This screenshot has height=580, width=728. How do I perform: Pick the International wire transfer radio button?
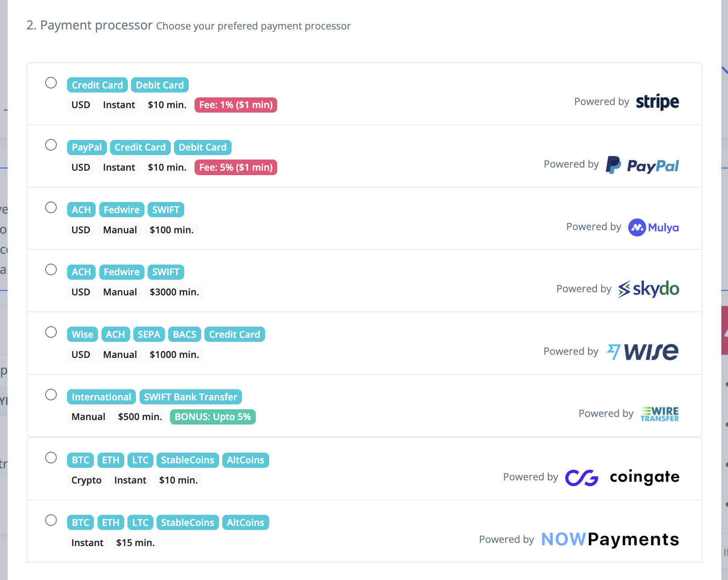click(51, 395)
